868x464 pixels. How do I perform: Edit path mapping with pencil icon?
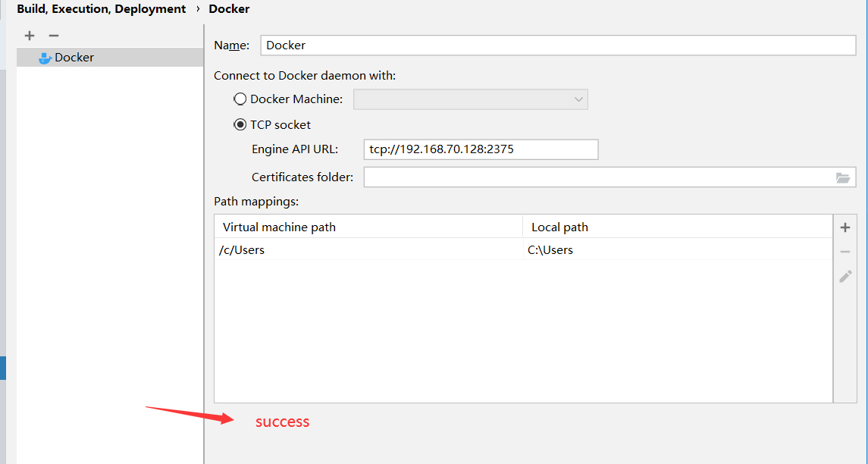[845, 277]
